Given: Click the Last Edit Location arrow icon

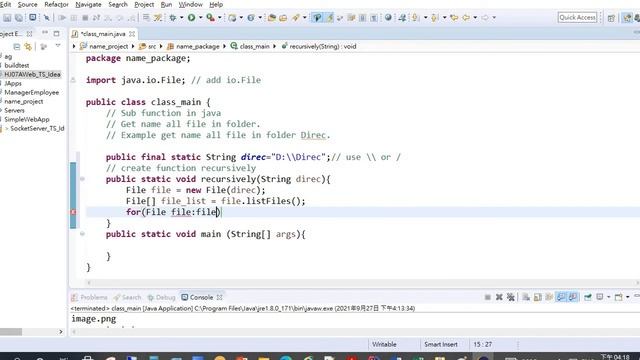Looking at the screenshot, I should [454, 18].
